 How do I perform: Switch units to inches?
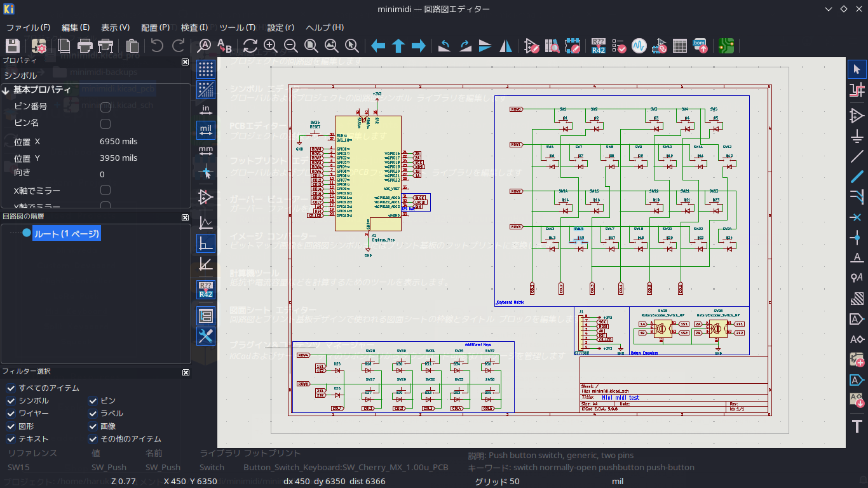pos(206,109)
